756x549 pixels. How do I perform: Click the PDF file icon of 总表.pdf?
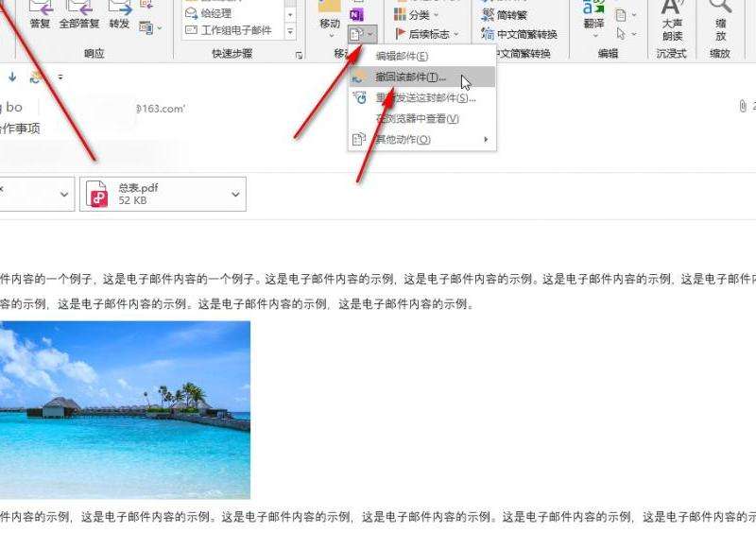point(98,194)
